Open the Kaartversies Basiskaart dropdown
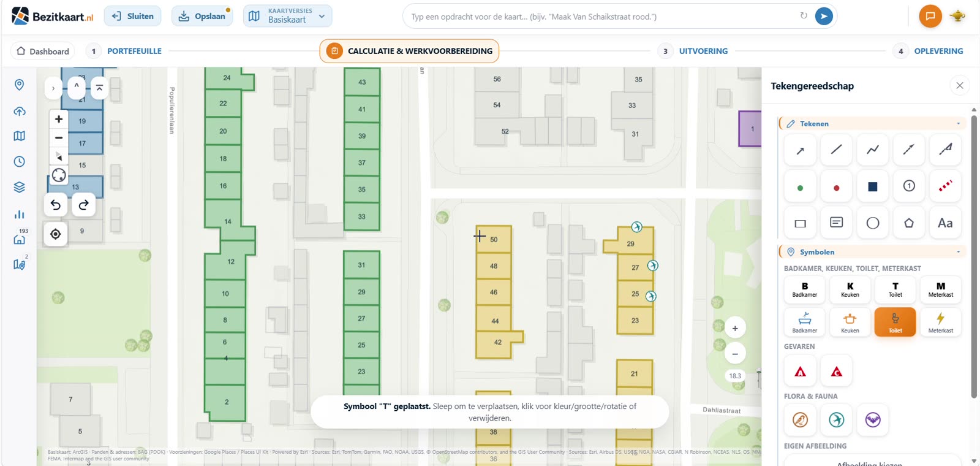Image resolution: width=980 pixels, height=466 pixels. (288, 16)
